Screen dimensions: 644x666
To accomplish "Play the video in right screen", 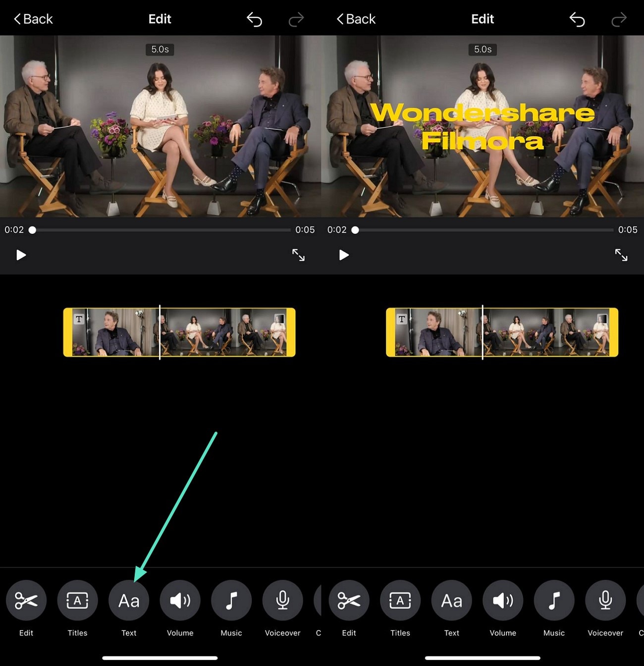I will pyautogui.click(x=344, y=255).
